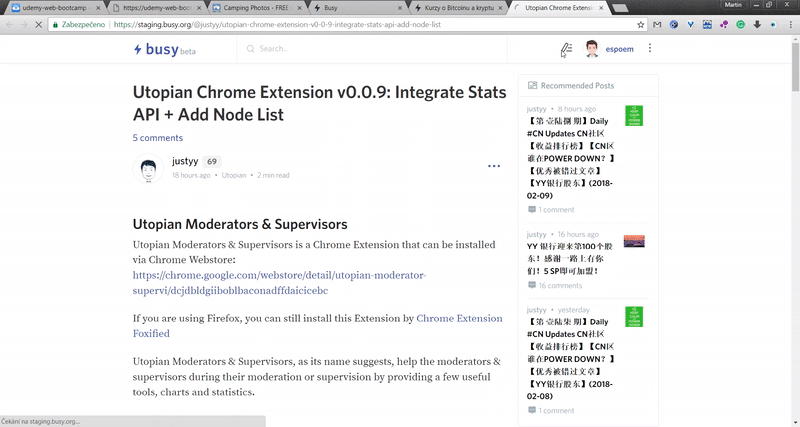
Task: Click the purple dots extension icon
Action: pyautogui.click(x=723, y=24)
